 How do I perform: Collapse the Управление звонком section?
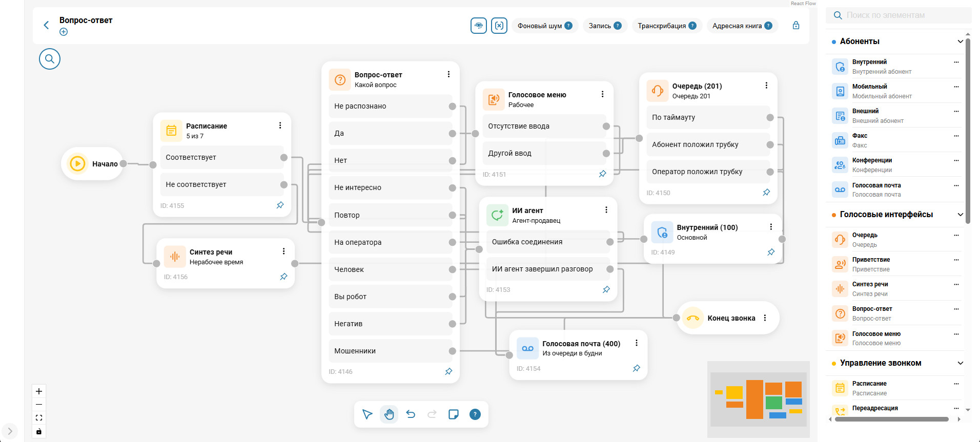(960, 363)
